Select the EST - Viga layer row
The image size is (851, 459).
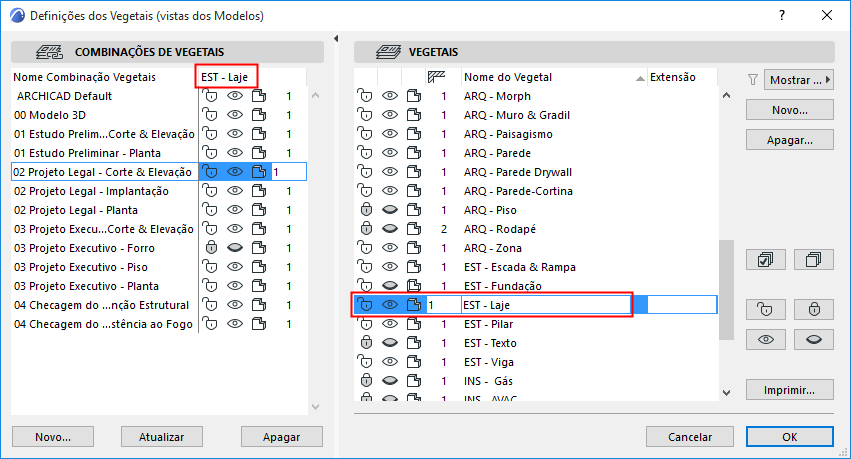[x=540, y=362]
